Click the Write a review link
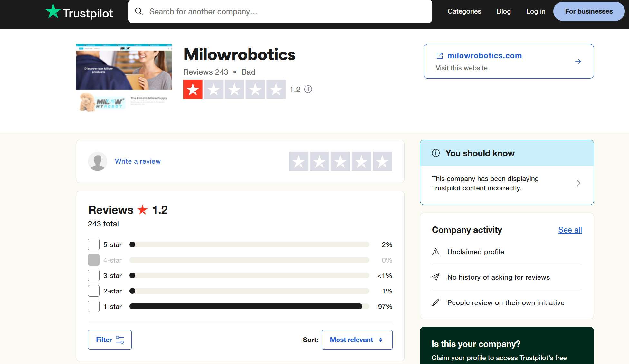Viewport: 629px width, 364px height. click(138, 161)
